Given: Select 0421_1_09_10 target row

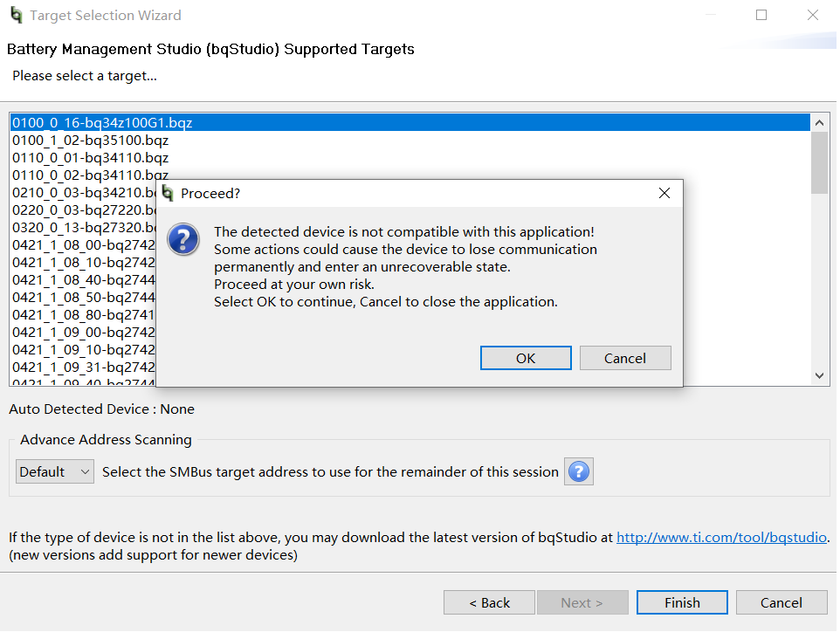Looking at the screenshot, I should [x=84, y=350].
